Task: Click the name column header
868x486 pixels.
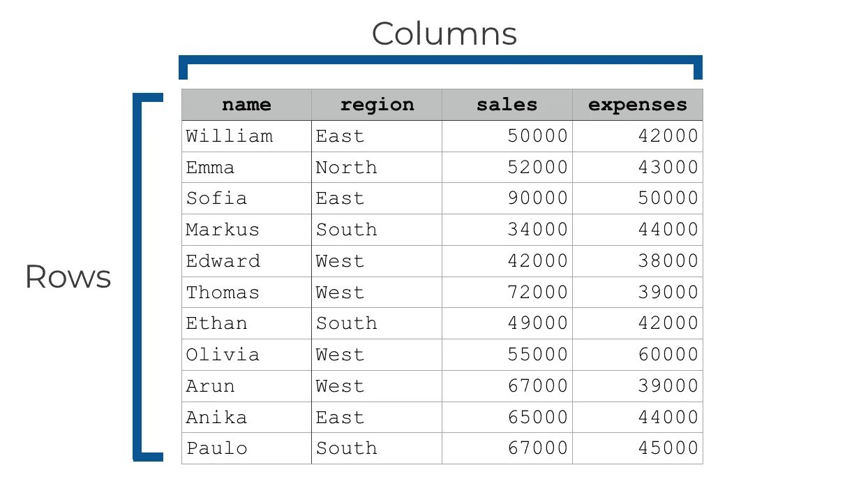Action: 246,105
